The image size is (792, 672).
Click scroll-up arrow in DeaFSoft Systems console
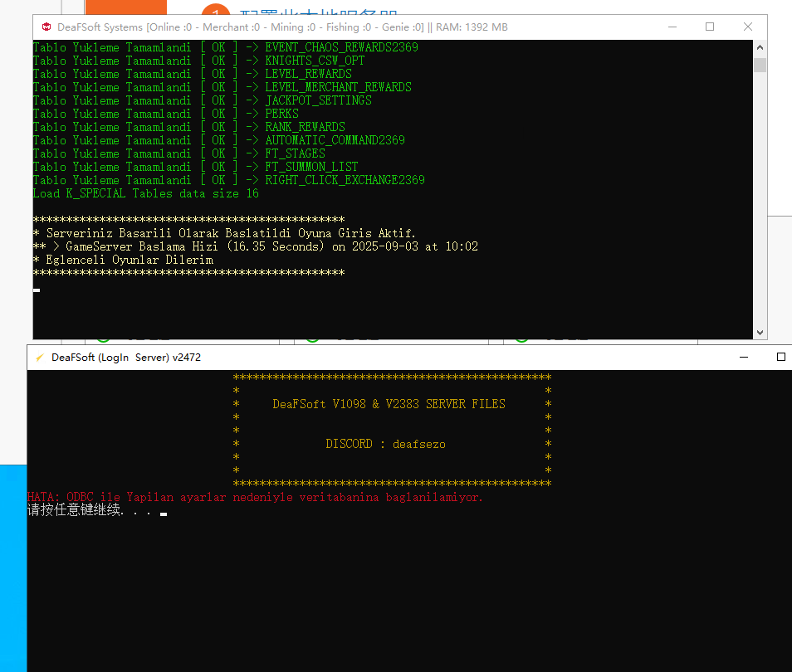pyautogui.click(x=760, y=47)
